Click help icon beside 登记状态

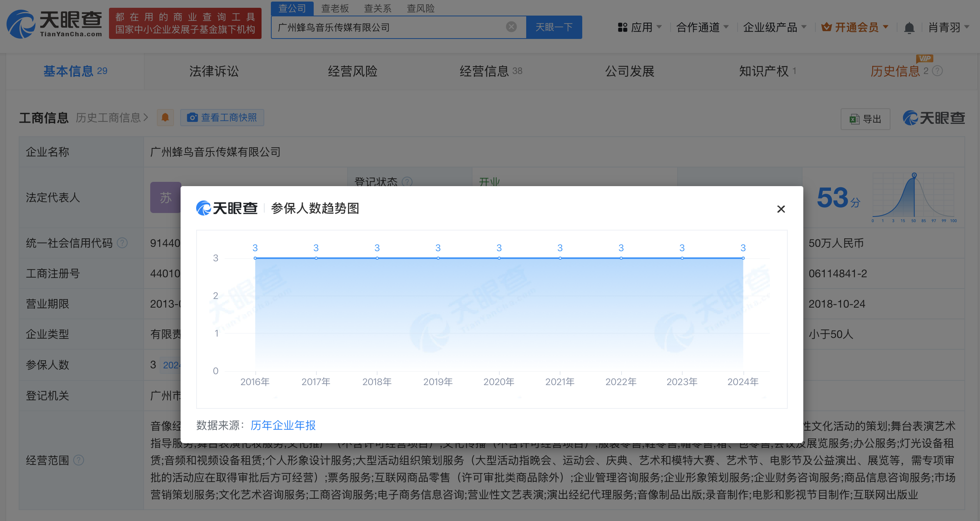407,182
